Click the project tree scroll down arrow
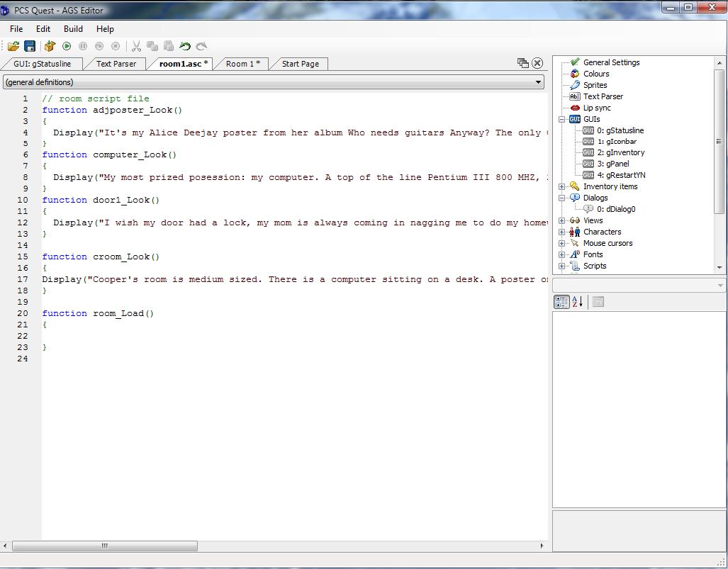 pos(719,268)
